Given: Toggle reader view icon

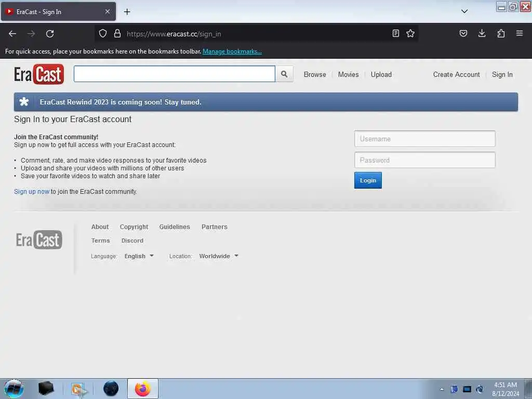Looking at the screenshot, I should 395,33.
